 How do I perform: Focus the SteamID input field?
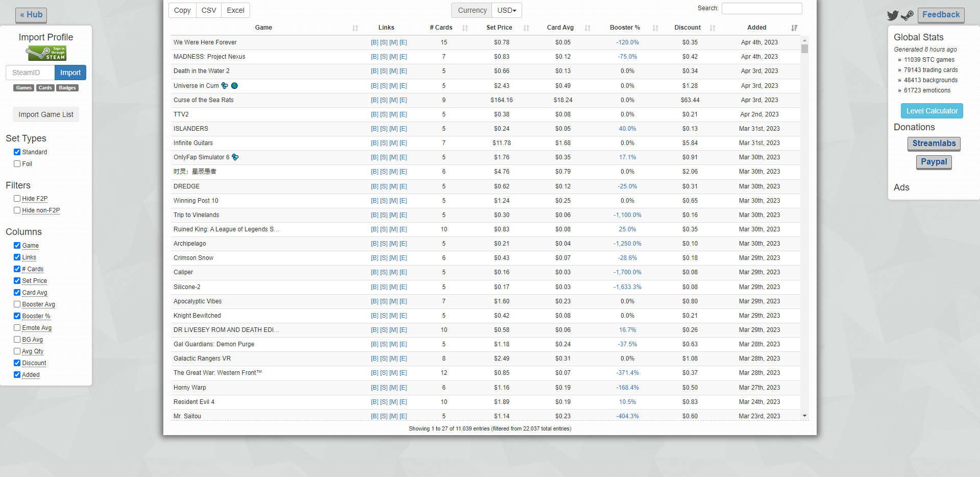tap(30, 73)
